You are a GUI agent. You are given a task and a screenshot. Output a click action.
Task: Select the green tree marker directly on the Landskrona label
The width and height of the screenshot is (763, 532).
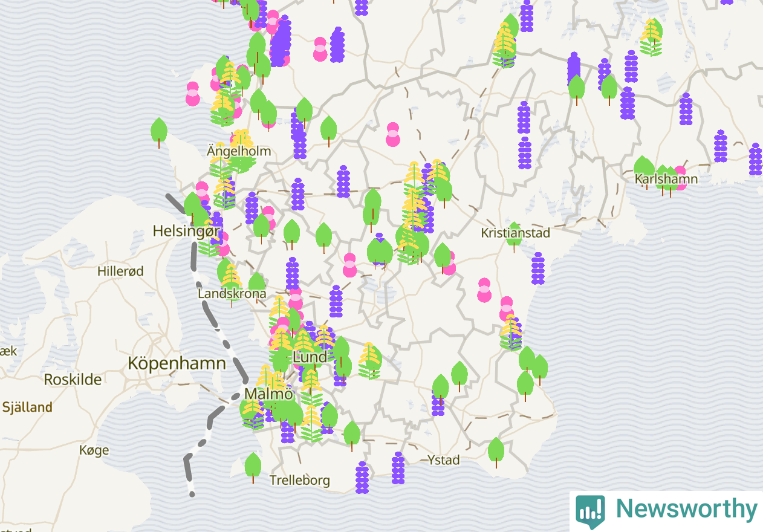coord(256,288)
